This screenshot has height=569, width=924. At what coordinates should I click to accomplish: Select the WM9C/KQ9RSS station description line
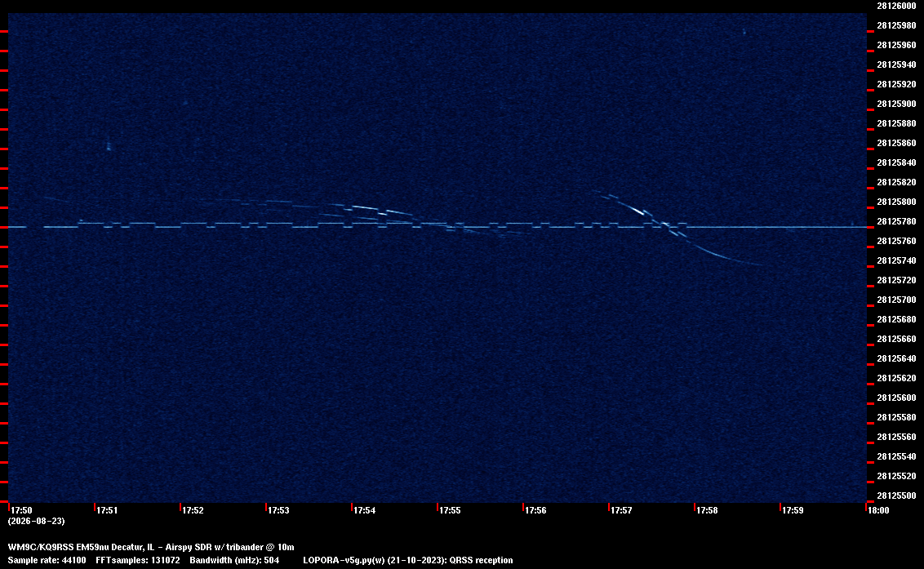[x=151, y=547]
